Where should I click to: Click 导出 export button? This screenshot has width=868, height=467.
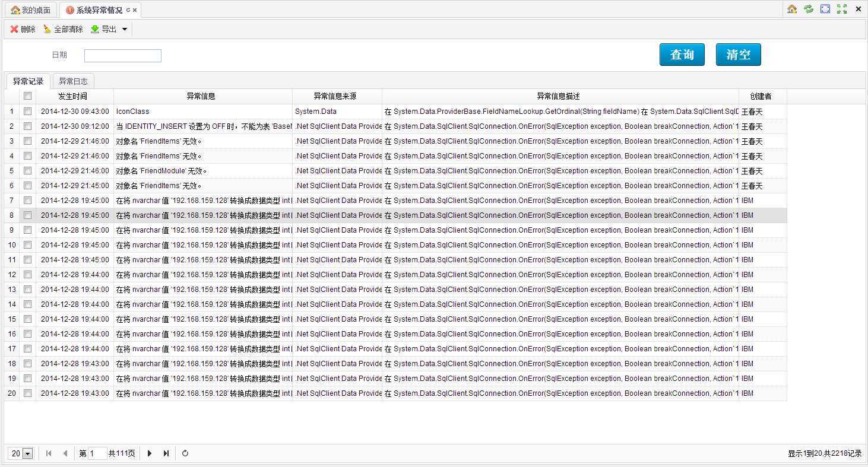click(x=104, y=29)
